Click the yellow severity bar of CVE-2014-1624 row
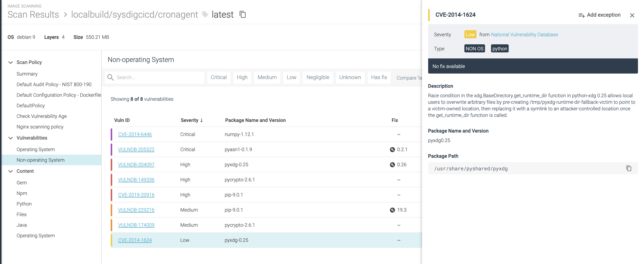 pyautogui.click(x=111, y=240)
